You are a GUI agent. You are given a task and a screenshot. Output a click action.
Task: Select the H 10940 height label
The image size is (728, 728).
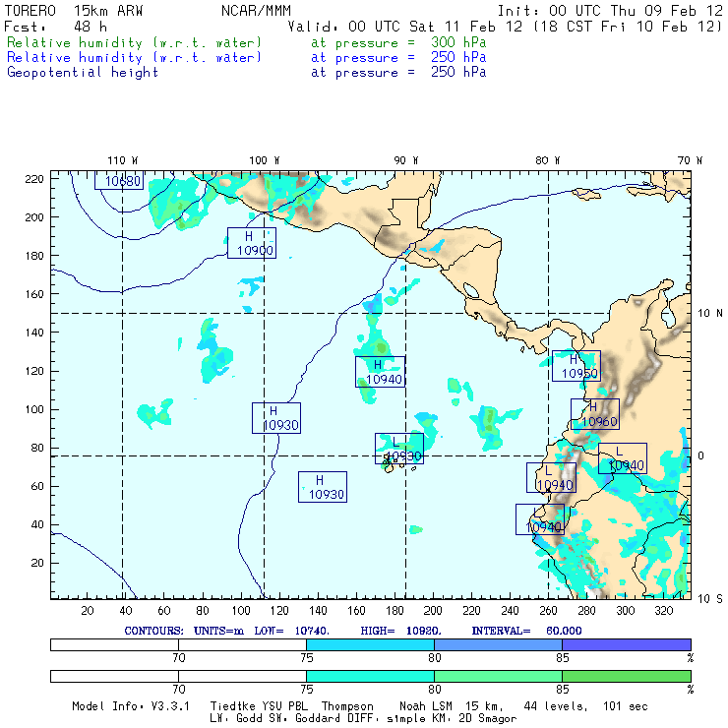[380, 372]
